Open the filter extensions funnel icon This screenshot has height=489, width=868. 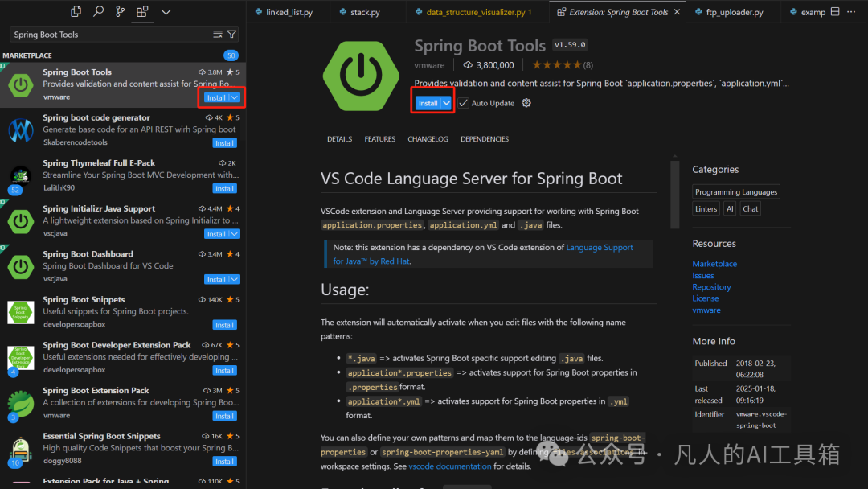(x=232, y=35)
